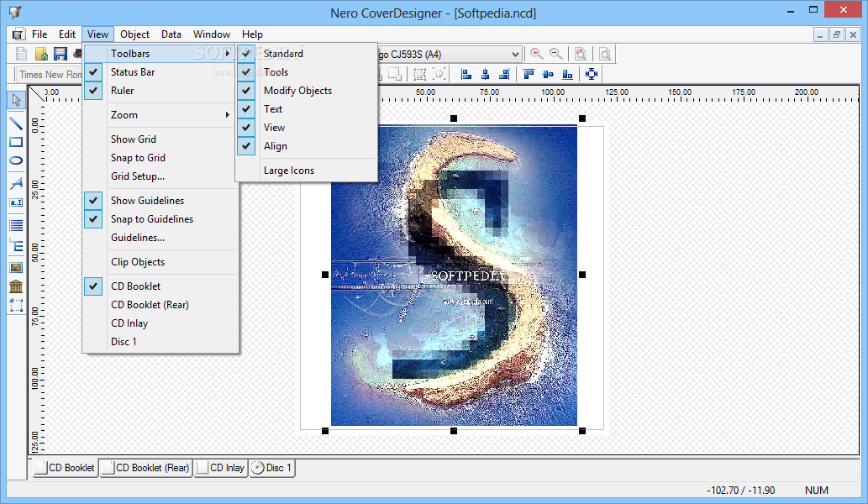Uncheck the Tools toolbar
868x504 pixels.
(x=307, y=72)
